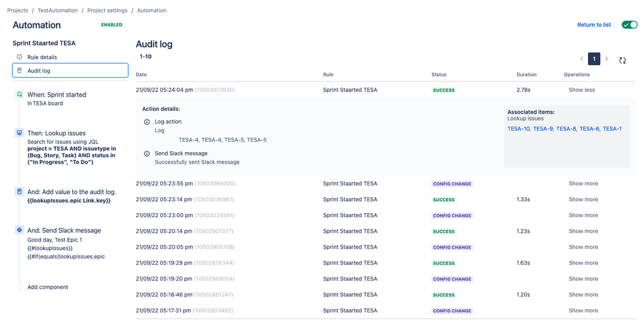The width and height of the screenshot is (644, 328).
Task: Click 'Successfully sent Slack message' text
Action: coord(197,162)
